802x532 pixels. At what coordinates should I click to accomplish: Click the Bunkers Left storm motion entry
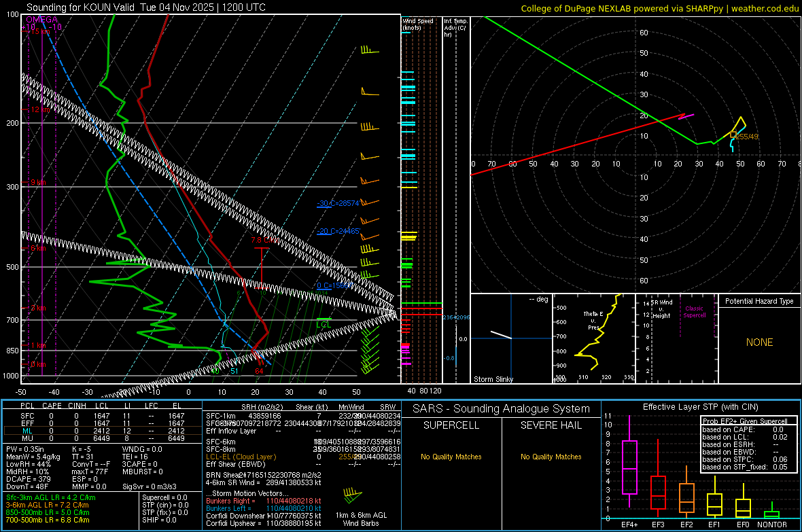point(264,508)
